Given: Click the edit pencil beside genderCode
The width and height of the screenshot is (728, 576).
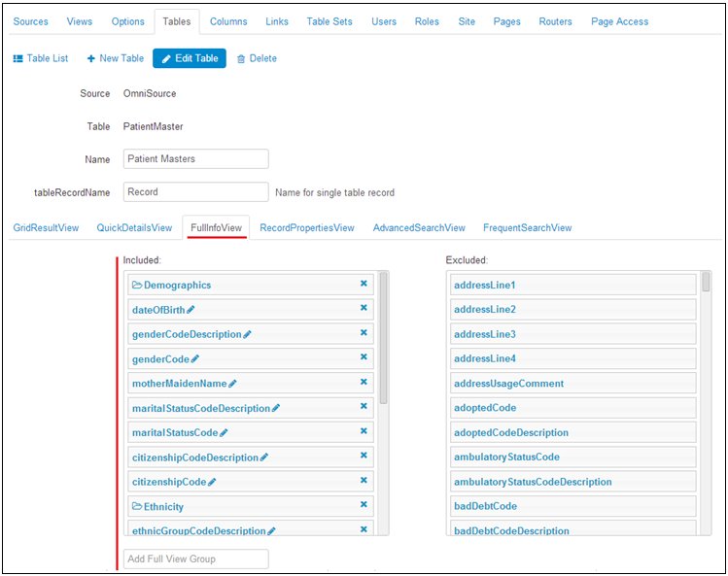Looking at the screenshot, I should pyautogui.click(x=195, y=359).
